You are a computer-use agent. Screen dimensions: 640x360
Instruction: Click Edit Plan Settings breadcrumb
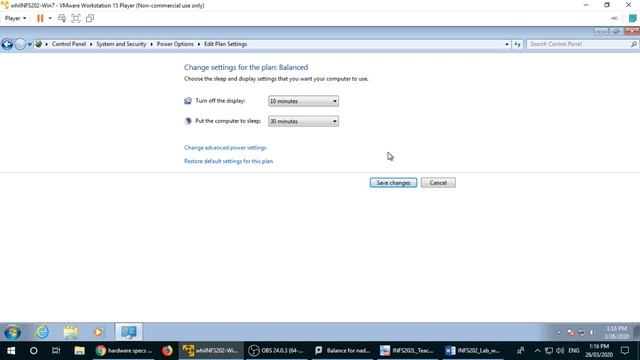point(225,44)
